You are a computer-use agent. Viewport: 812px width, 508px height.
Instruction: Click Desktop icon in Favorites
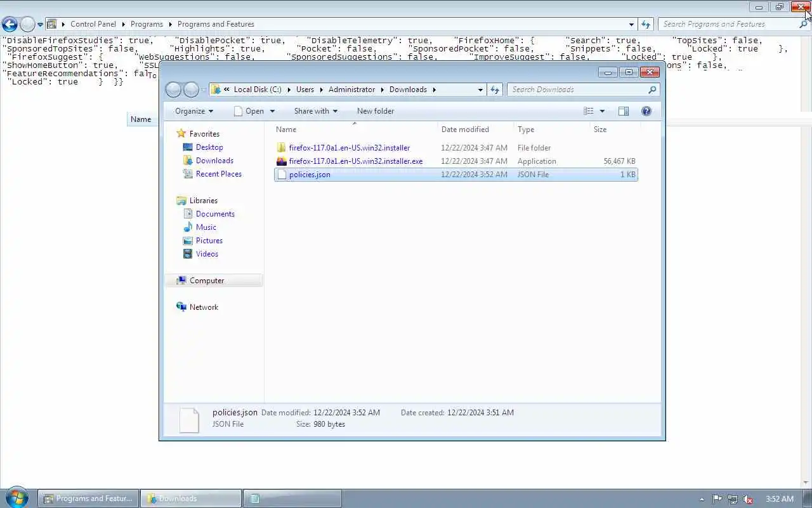(188, 147)
